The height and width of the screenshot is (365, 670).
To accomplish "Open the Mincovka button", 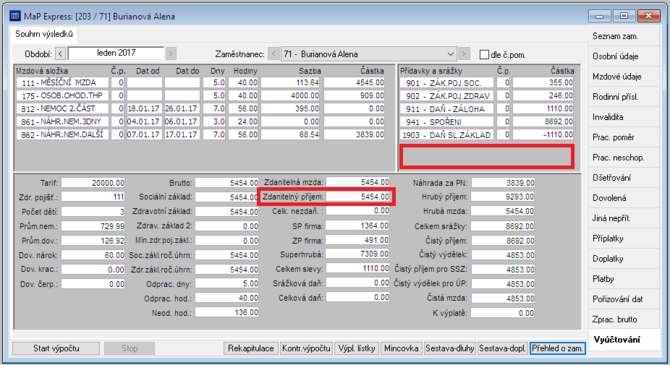I will pos(401,348).
